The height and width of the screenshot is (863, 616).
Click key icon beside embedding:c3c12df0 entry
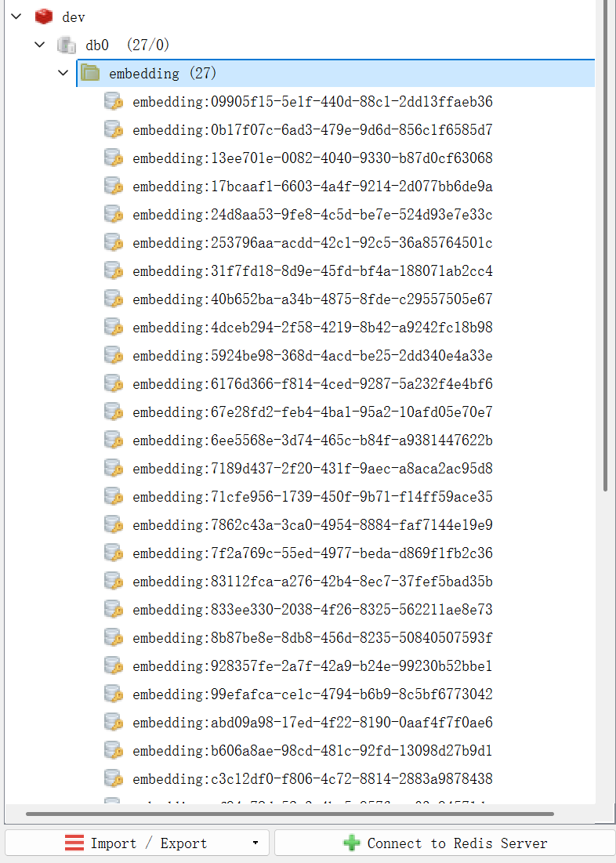pyautogui.click(x=114, y=778)
